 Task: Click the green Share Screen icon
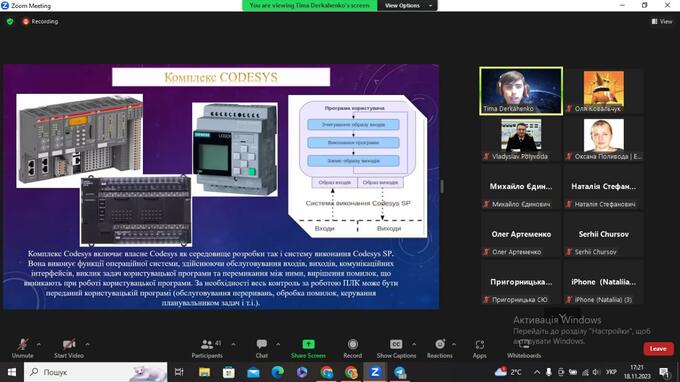[308, 344]
